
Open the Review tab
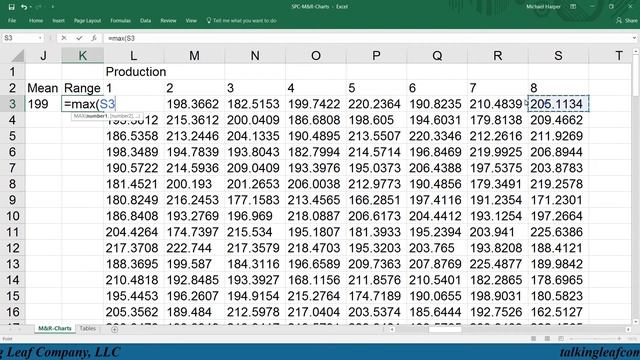[x=168, y=20]
